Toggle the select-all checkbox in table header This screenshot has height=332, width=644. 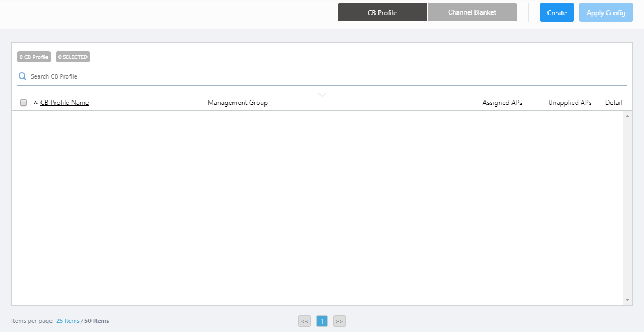[24, 103]
